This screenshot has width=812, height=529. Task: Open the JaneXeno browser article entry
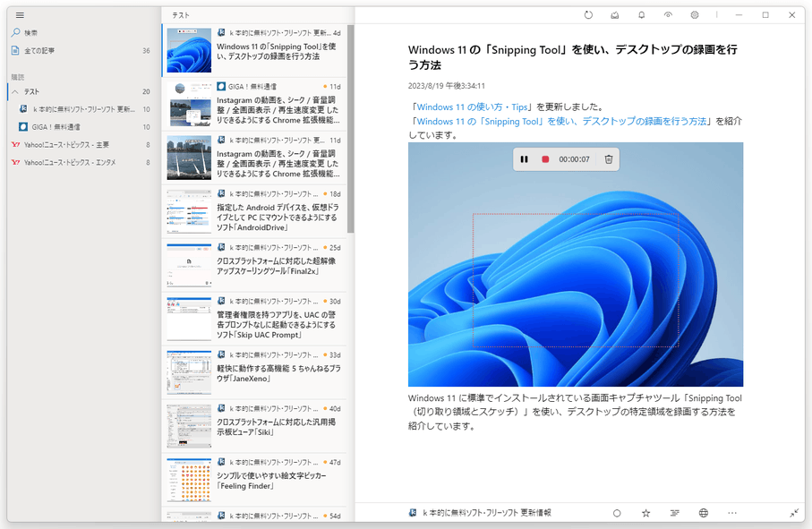tap(253, 372)
